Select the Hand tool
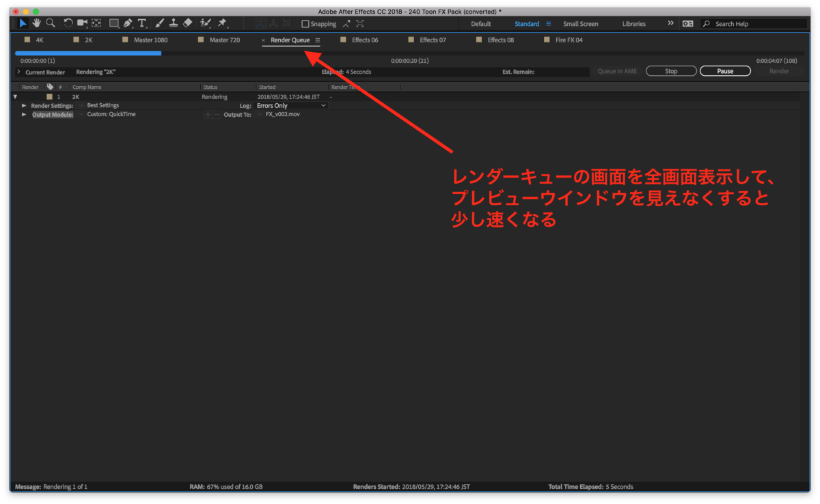 click(x=36, y=23)
